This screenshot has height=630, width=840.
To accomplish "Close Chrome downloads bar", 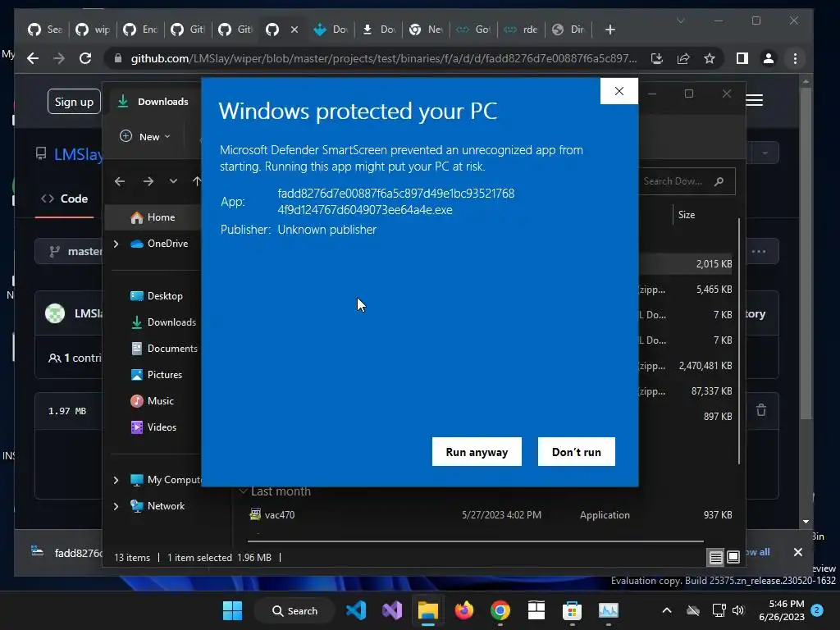I will click(x=798, y=552).
